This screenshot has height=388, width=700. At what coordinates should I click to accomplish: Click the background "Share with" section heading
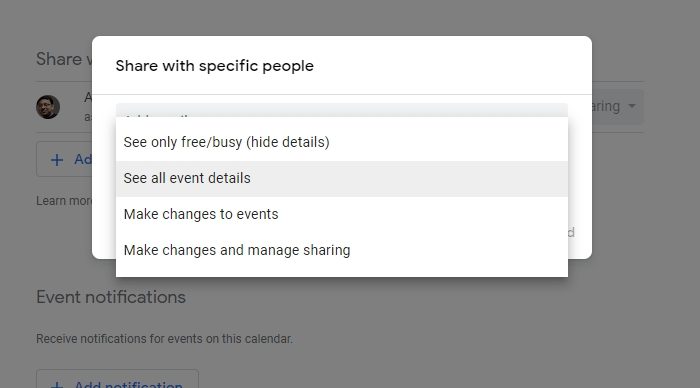click(64, 59)
